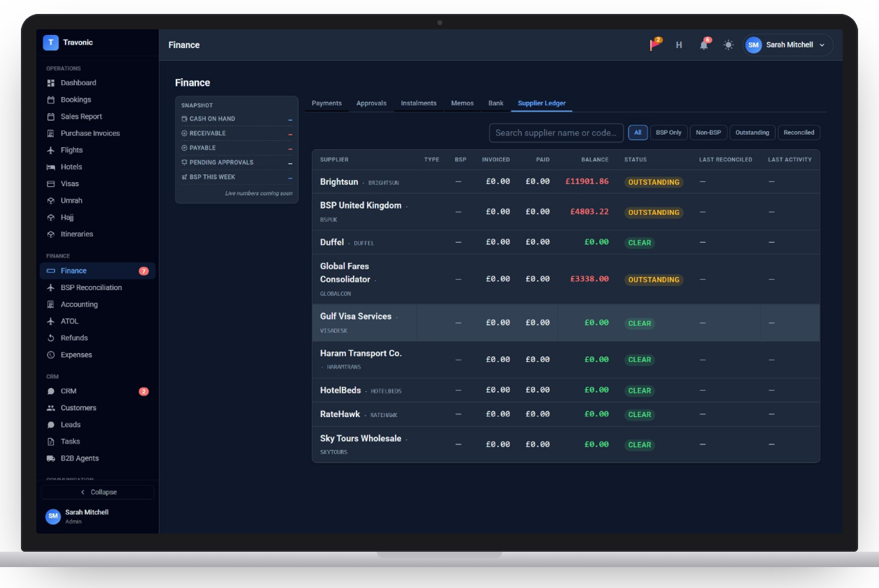Click the Balance column header
Image resolution: width=879 pixels, height=588 pixels.
[x=595, y=160]
